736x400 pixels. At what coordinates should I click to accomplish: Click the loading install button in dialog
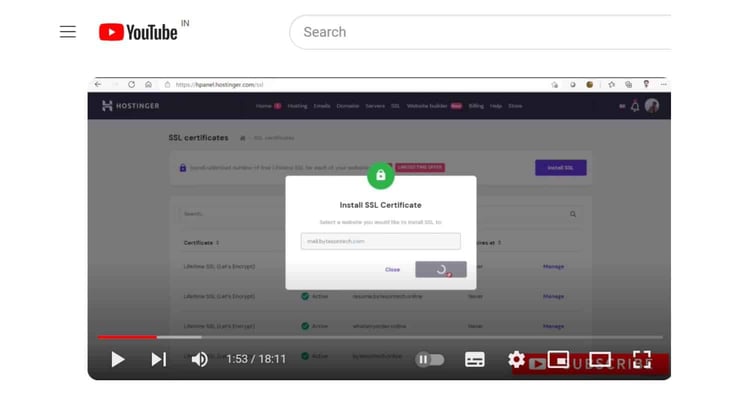point(441,269)
